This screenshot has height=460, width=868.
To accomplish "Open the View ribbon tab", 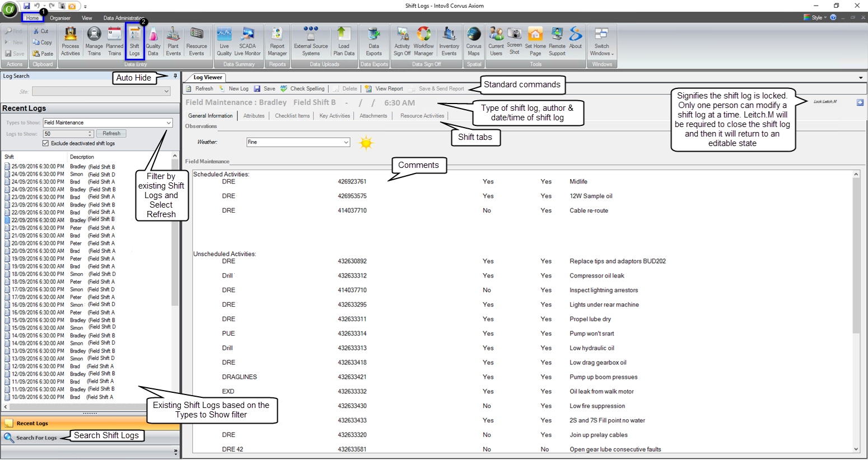I will (87, 18).
